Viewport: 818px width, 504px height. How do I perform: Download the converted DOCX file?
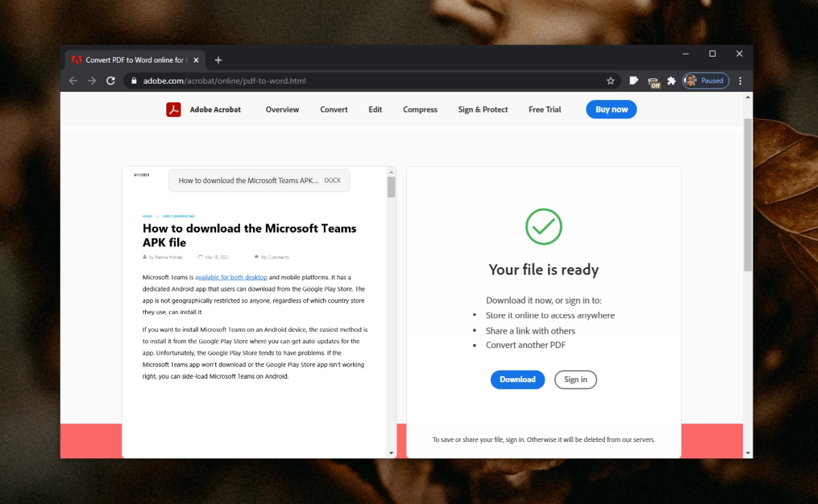pos(517,379)
